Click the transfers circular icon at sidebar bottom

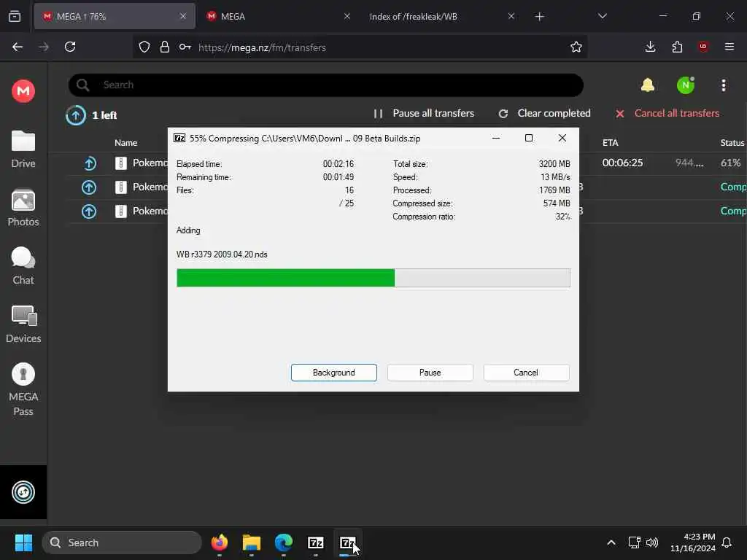point(23,492)
